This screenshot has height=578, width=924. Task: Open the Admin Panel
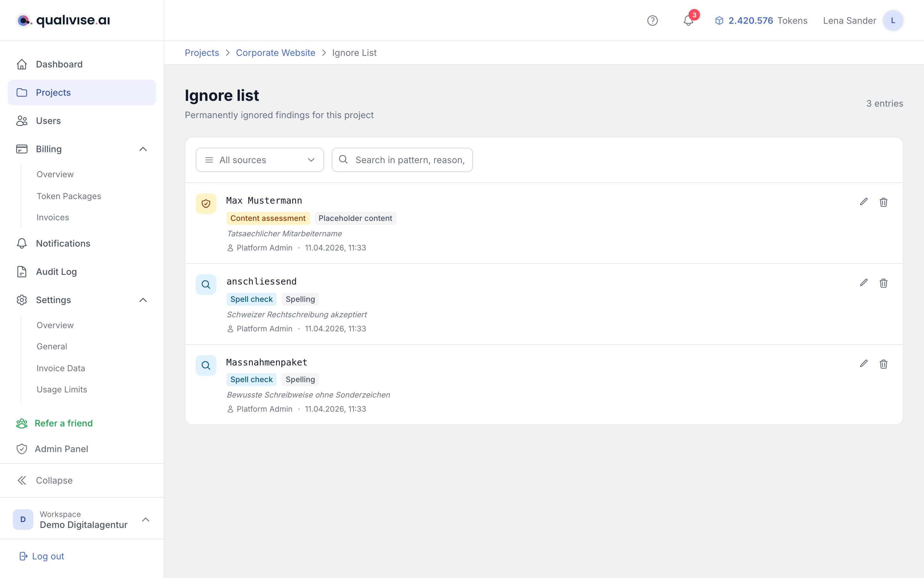click(52, 449)
